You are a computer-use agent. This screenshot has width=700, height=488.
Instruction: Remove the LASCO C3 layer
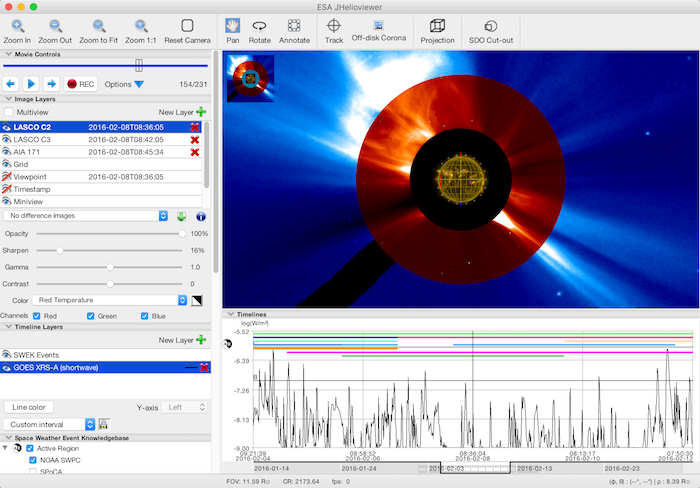(x=195, y=140)
